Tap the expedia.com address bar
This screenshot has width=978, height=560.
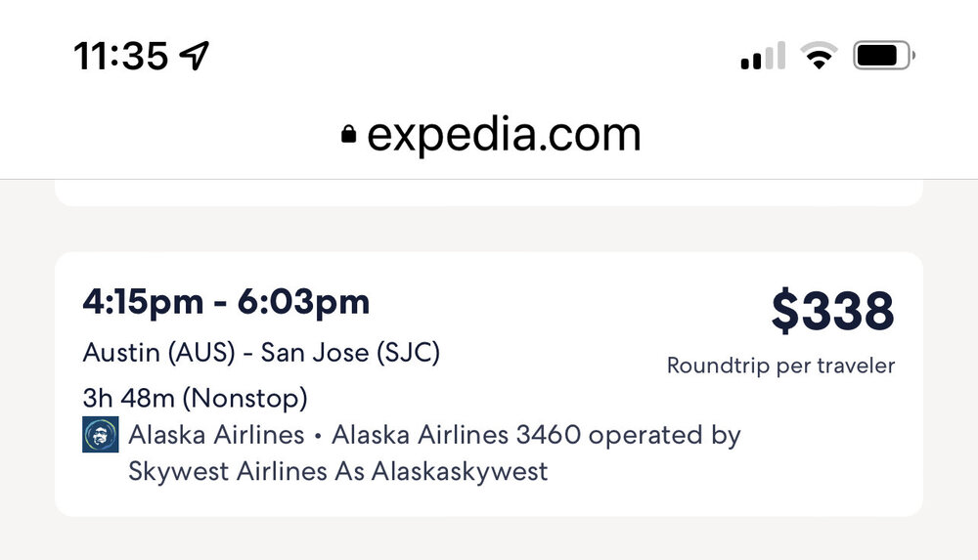point(503,136)
